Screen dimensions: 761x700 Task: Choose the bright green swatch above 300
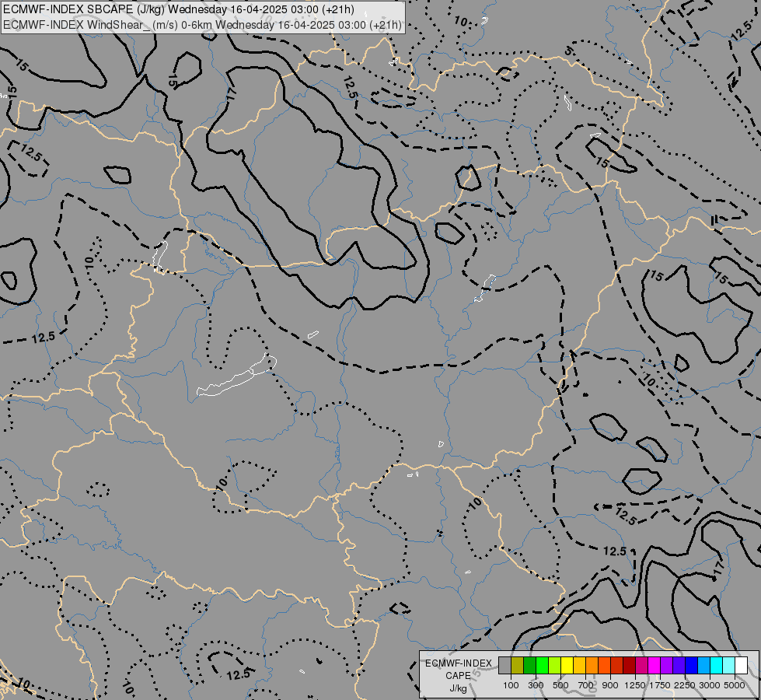coord(542,665)
